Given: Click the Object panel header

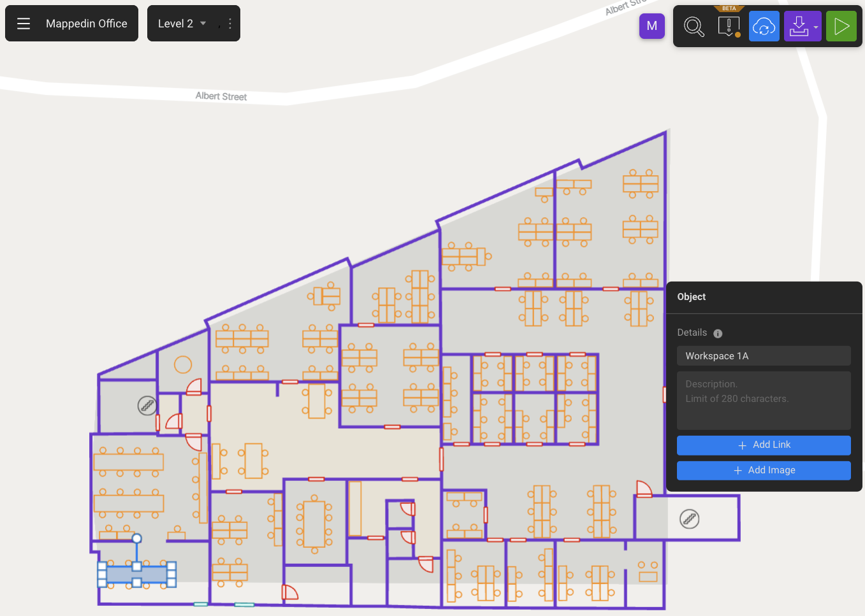Looking at the screenshot, I should click(692, 297).
